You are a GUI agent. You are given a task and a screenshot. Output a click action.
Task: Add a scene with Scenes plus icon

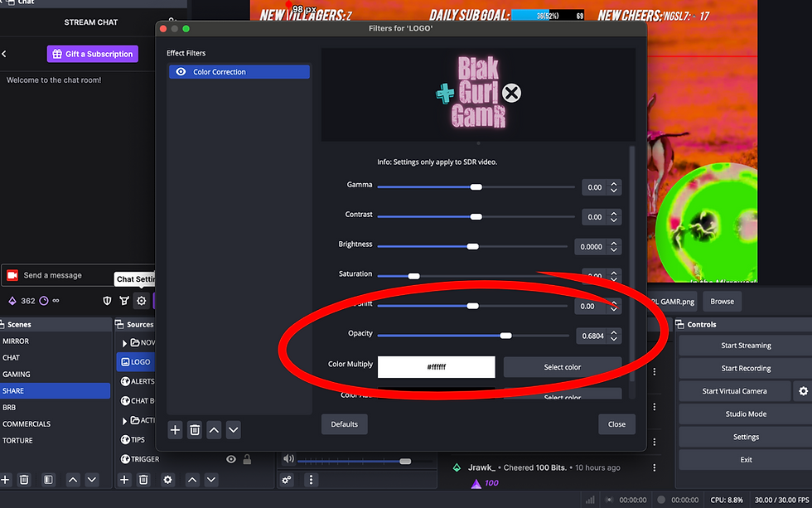(5, 480)
